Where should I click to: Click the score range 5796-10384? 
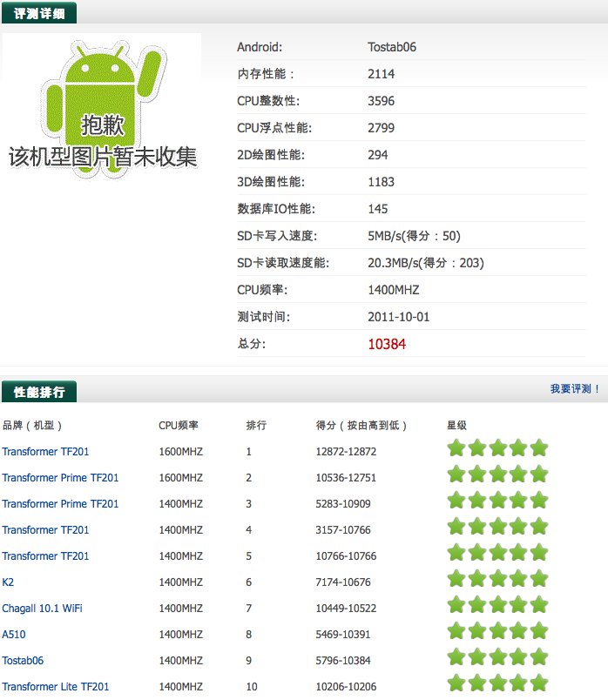[x=343, y=661]
